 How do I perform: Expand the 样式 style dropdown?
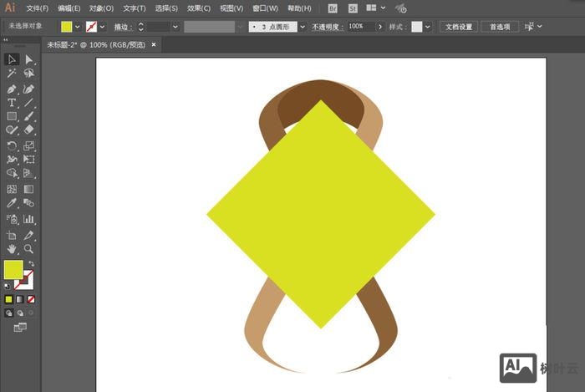coord(428,27)
